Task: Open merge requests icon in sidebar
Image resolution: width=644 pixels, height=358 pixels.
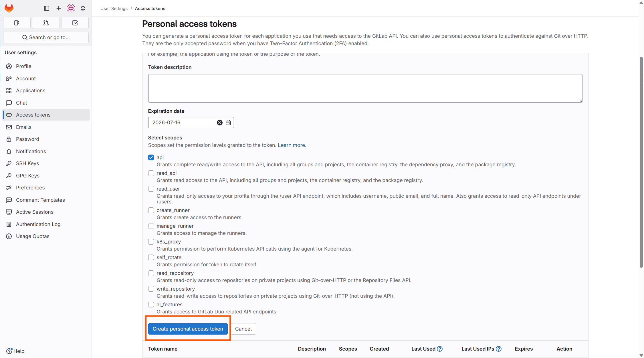Action: [x=46, y=23]
